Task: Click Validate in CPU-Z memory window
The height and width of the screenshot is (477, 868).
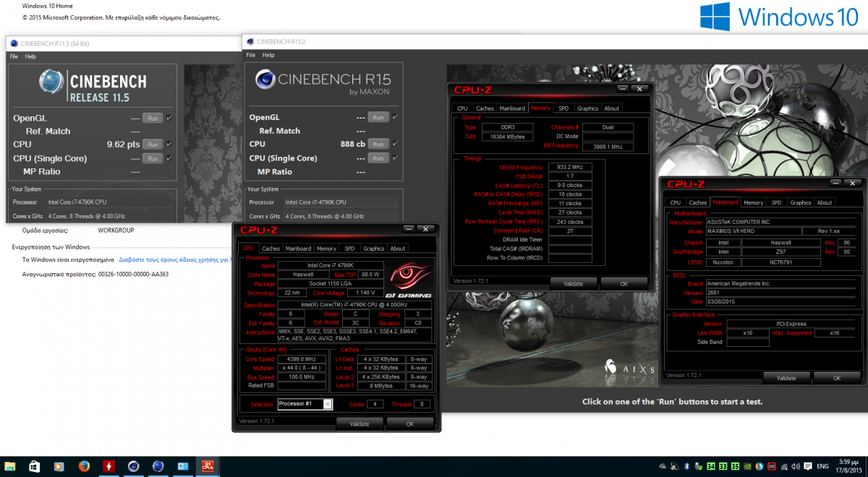Action: pos(574,283)
